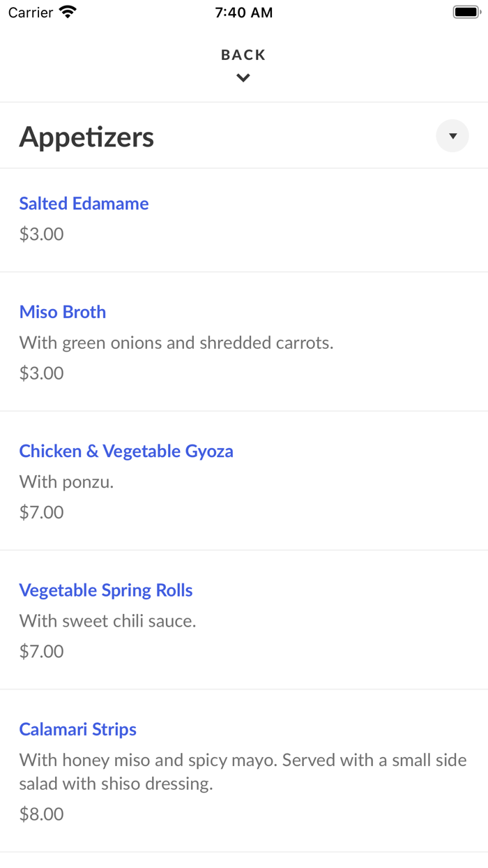Open the Salted Edamame item
The image size is (488, 868).
[84, 204]
